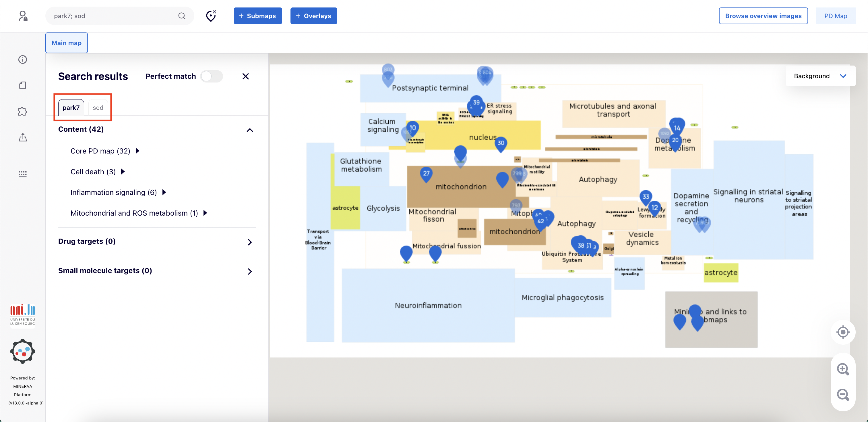Open the plugins puzzle-piece icon
The width and height of the screenshot is (868, 422).
[23, 111]
